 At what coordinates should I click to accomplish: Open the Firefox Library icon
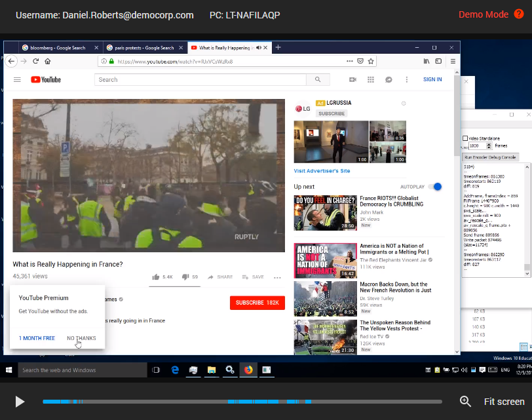(x=427, y=61)
